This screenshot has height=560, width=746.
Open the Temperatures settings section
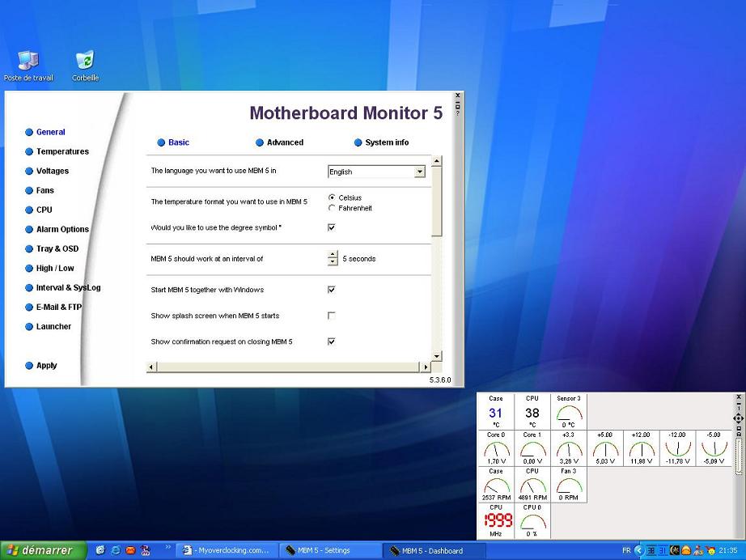pos(57,151)
